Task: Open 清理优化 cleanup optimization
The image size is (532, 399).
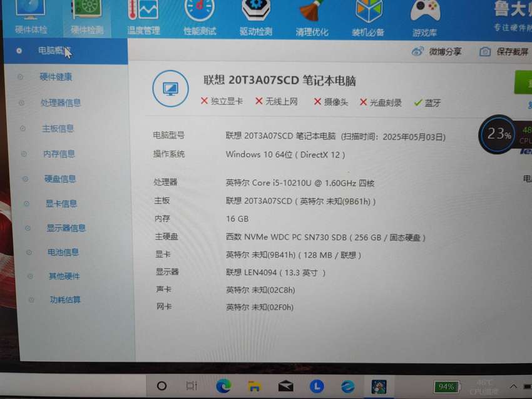Action: (x=312, y=19)
